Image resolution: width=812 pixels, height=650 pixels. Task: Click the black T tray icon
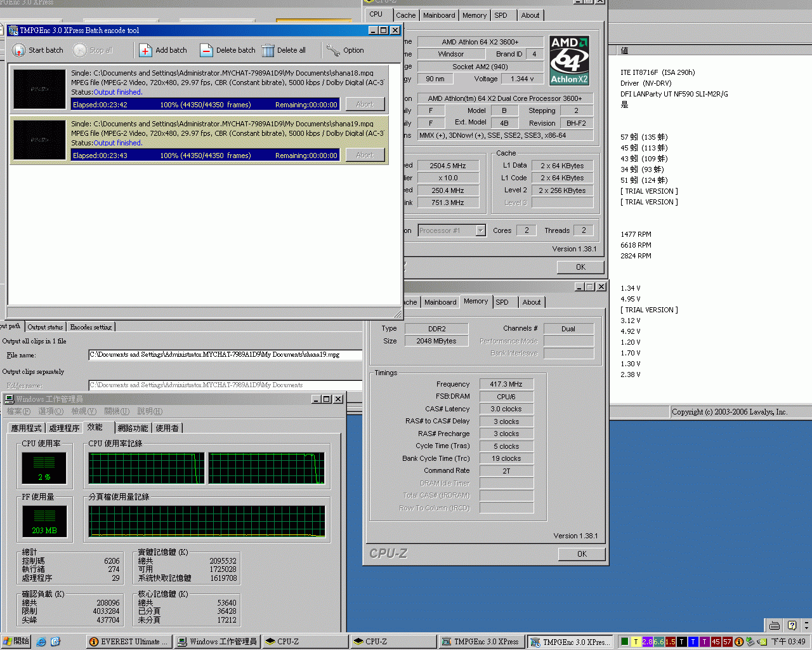pos(681,642)
